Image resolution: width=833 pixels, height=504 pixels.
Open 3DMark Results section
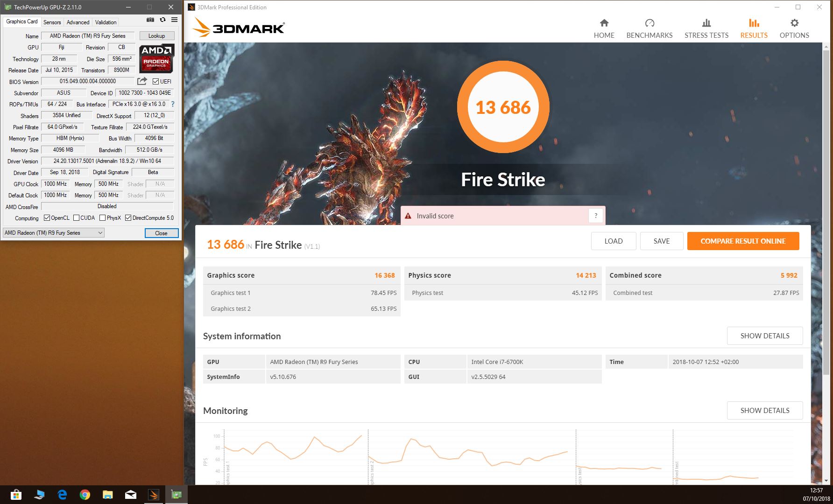(754, 29)
